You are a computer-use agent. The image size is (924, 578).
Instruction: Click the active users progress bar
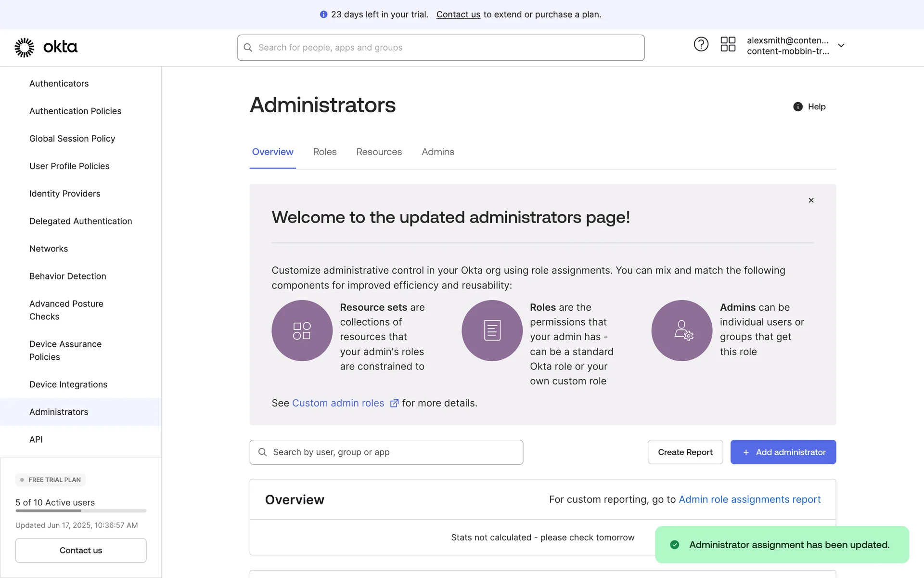coord(81,511)
